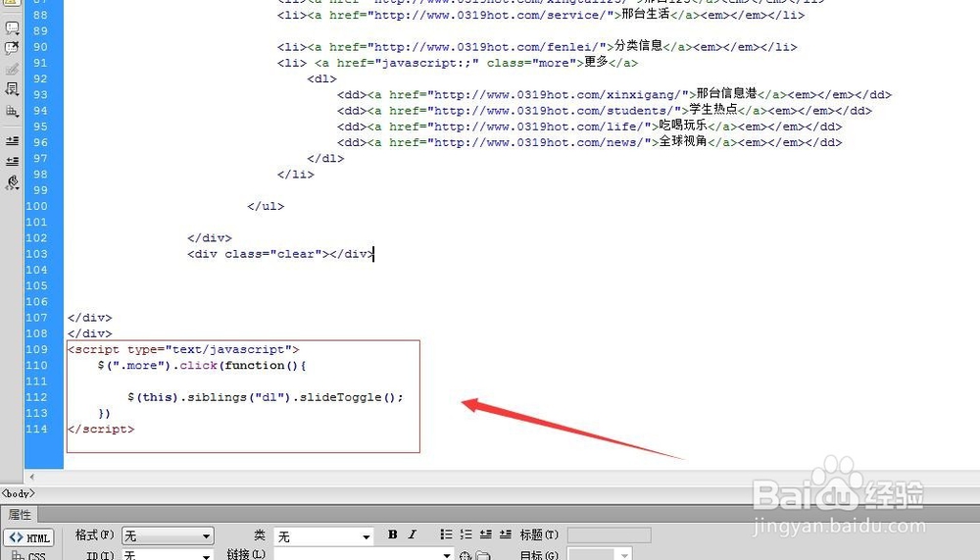The width and height of the screenshot is (980, 560).
Task: Click the $(".more").click(function(){ code line
Action: pyautogui.click(x=201, y=366)
